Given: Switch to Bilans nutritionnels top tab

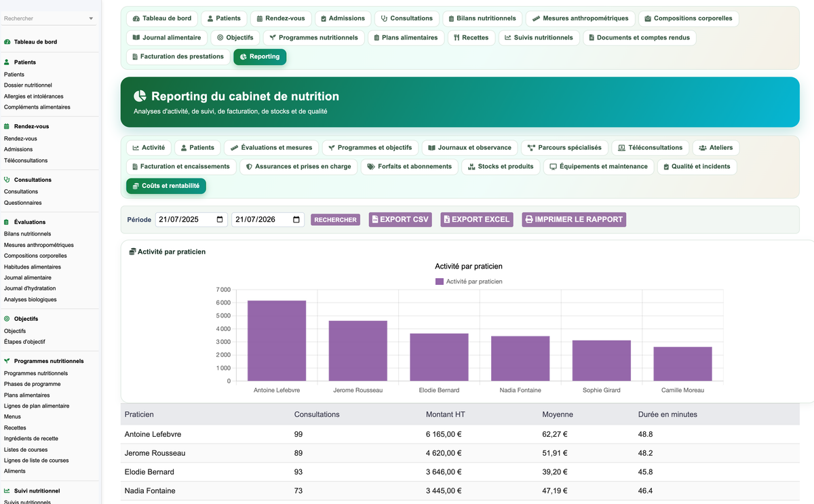Looking at the screenshot, I should pos(483,18).
